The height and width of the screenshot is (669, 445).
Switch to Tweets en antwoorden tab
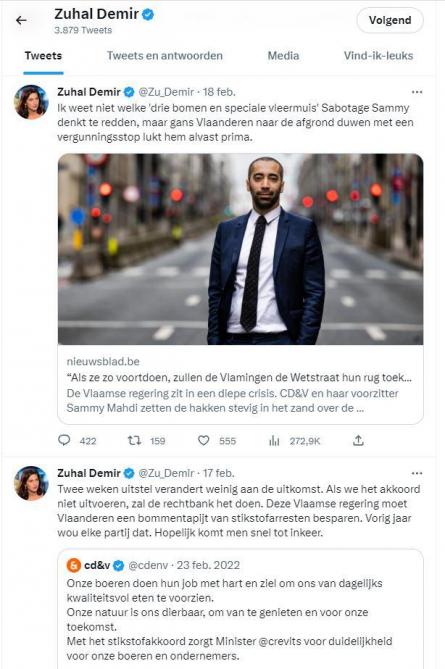(x=165, y=56)
